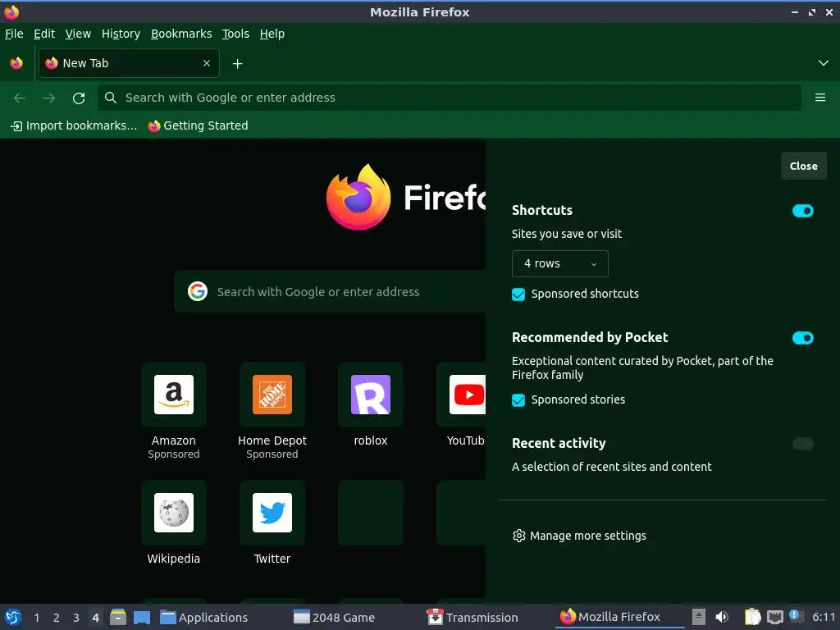Switch to Transmission taskbar window
840x630 pixels.
(x=472, y=617)
